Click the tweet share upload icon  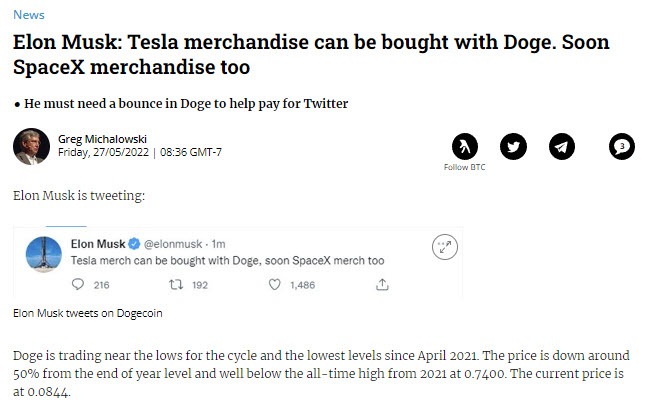pos(382,284)
